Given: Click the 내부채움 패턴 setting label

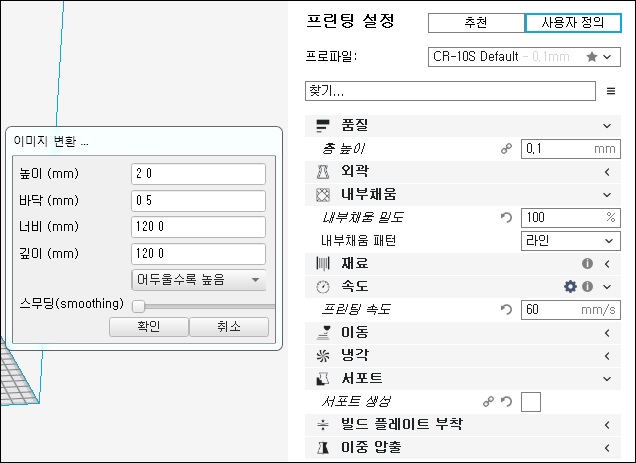Looking at the screenshot, I should 359,241.
